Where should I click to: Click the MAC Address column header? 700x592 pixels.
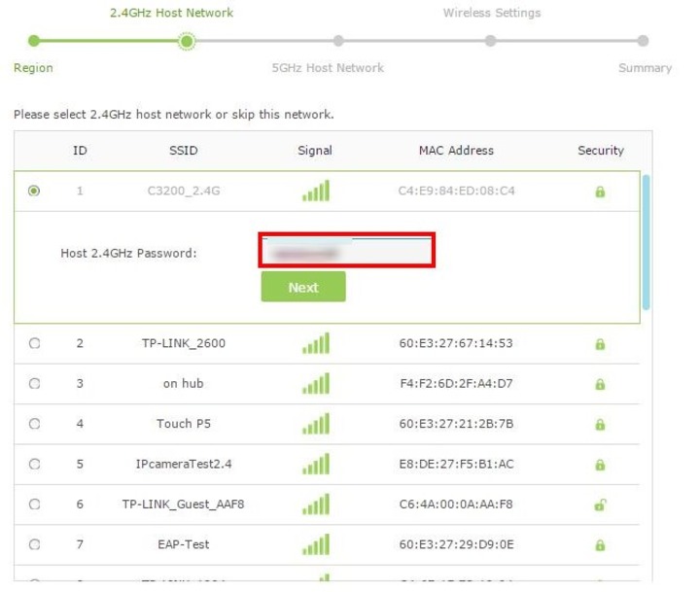coord(456,151)
